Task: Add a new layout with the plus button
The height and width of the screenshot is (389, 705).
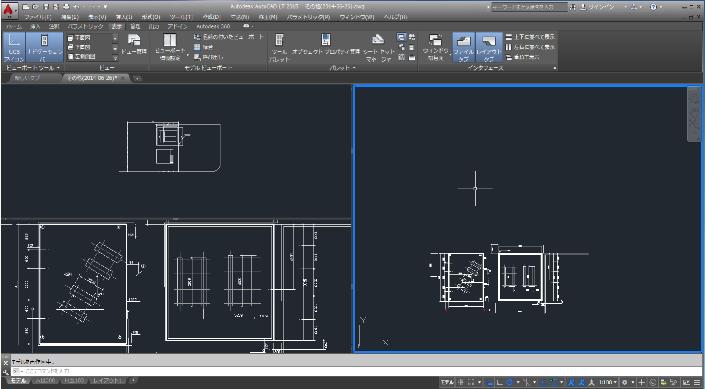Action: pos(134,381)
